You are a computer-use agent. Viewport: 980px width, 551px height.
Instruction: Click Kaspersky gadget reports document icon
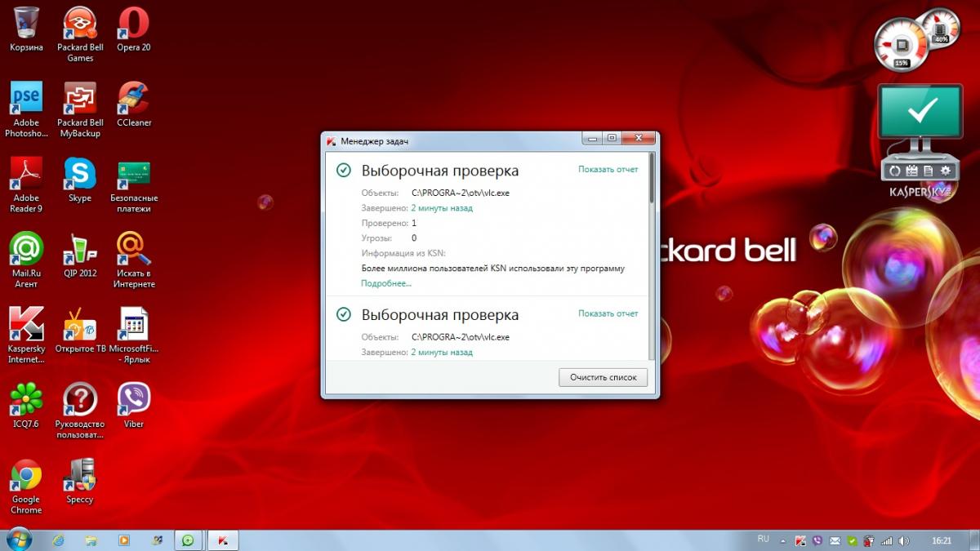929,171
